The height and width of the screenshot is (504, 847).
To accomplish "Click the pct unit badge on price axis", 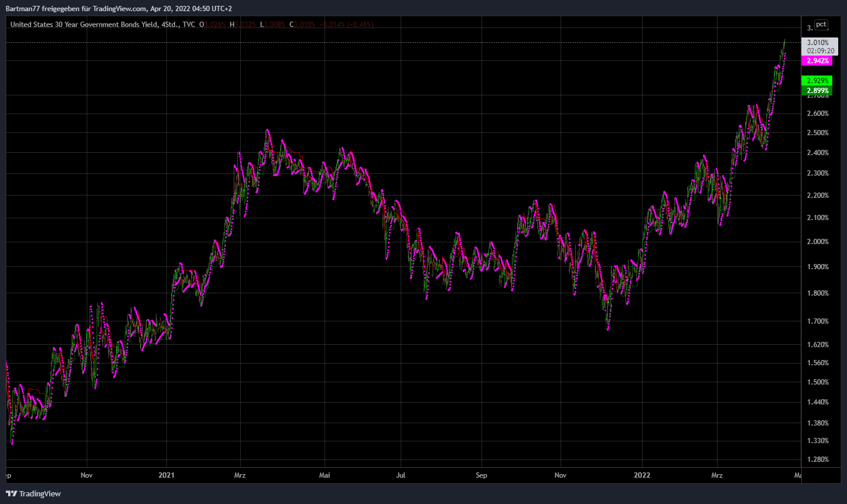I will (821, 24).
